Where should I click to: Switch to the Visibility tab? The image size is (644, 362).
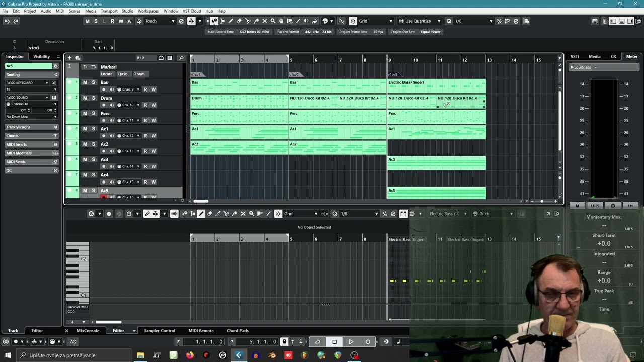[x=41, y=57]
